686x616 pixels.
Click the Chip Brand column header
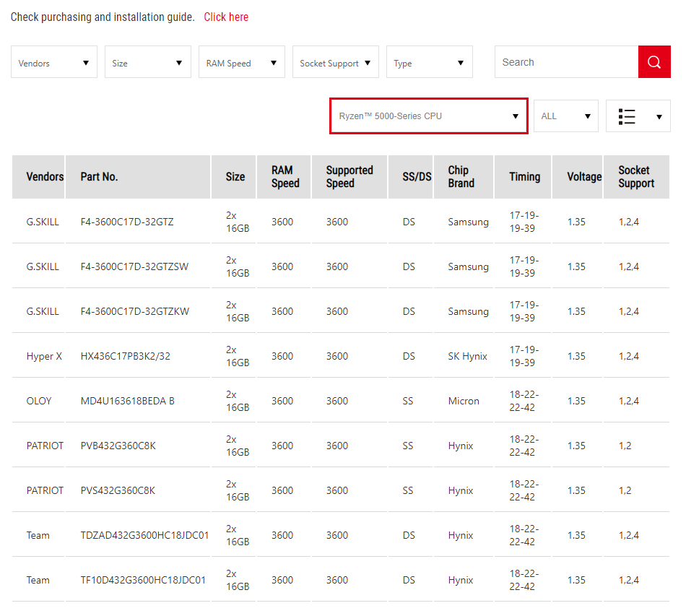pos(464,177)
